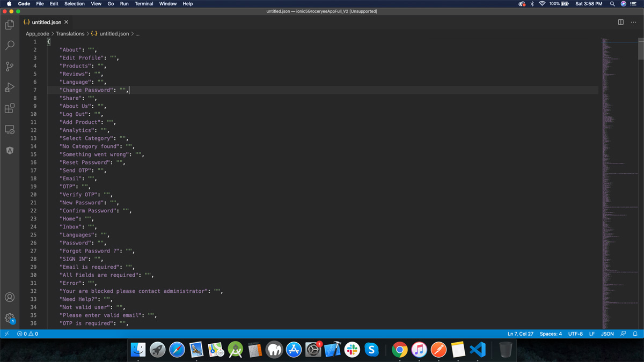Click Spaces: 4 indentation setting
This screenshot has width=644, height=362.
pyautogui.click(x=551, y=334)
